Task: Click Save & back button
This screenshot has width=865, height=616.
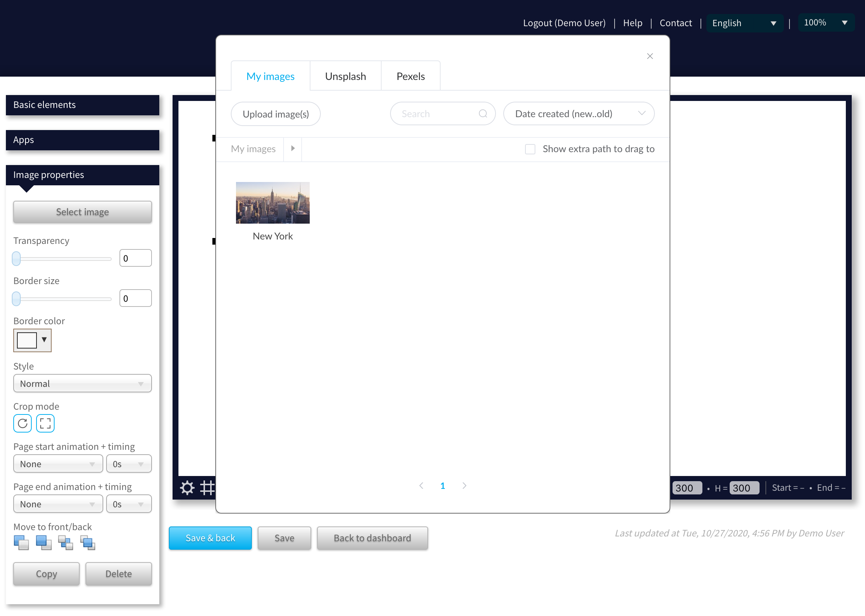Action: pos(210,538)
